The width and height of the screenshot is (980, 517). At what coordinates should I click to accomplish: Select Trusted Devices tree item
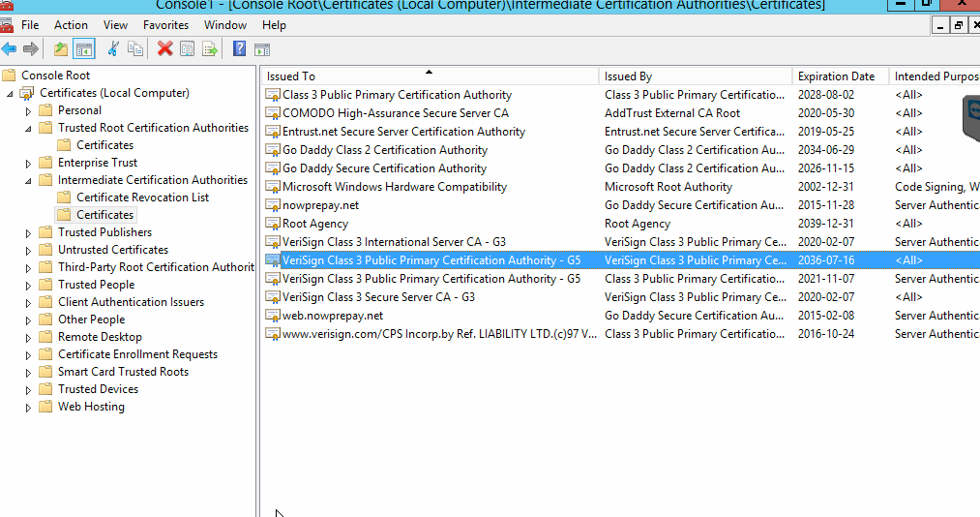point(98,389)
